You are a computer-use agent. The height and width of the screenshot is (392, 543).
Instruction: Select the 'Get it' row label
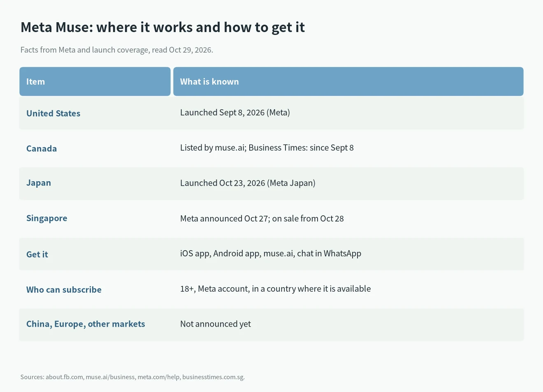[x=37, y=254]
